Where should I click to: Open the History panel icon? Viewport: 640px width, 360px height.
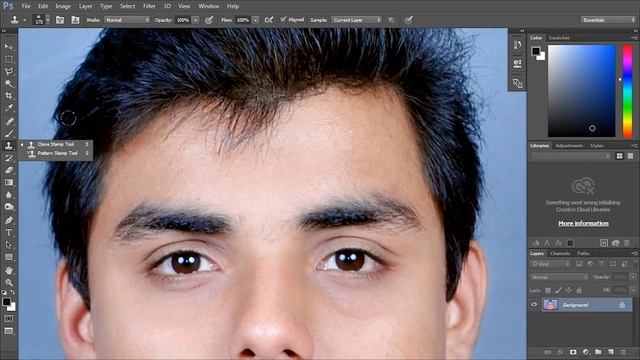pyautogui.click(x=517, y=44)
